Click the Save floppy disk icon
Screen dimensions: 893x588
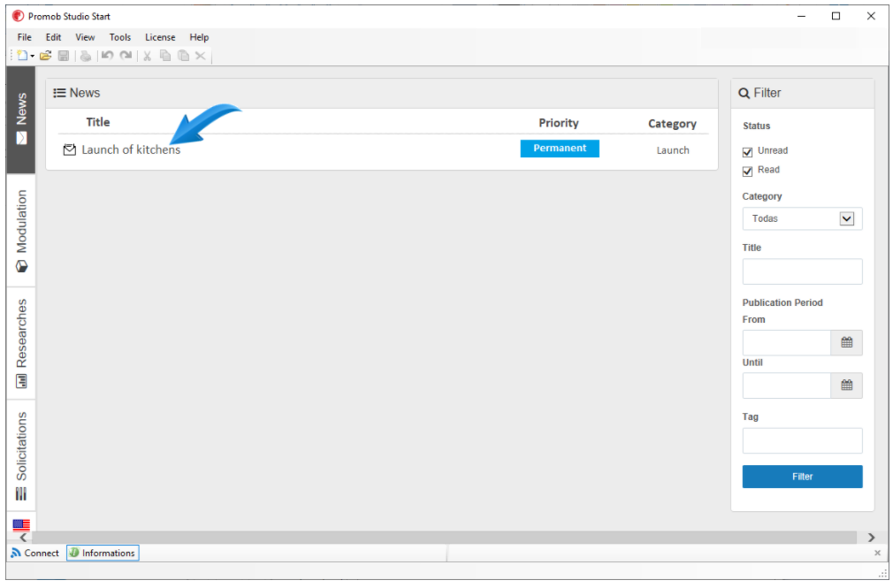point(64,56)
